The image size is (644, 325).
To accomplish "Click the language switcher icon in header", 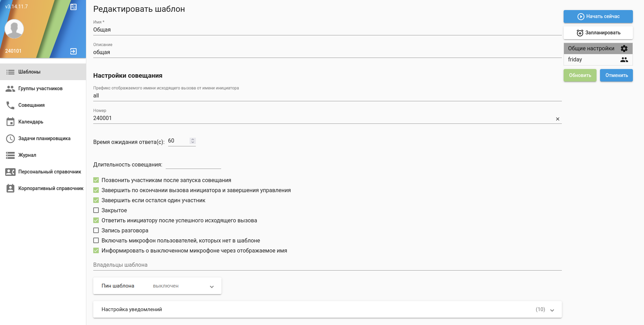I will point(73,7).
